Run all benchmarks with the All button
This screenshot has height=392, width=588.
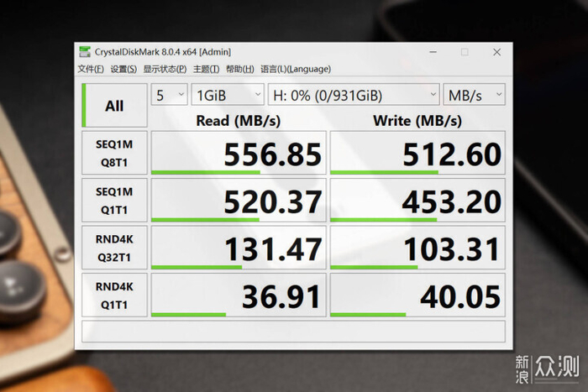tap(114, 105)
